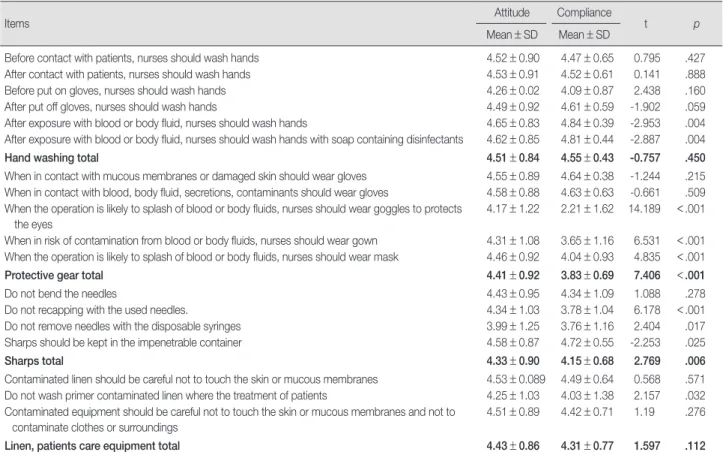The image size is (723, 455).
Task: Select the 'nurses should wear gown' item
Action: [x=191, y=241]
